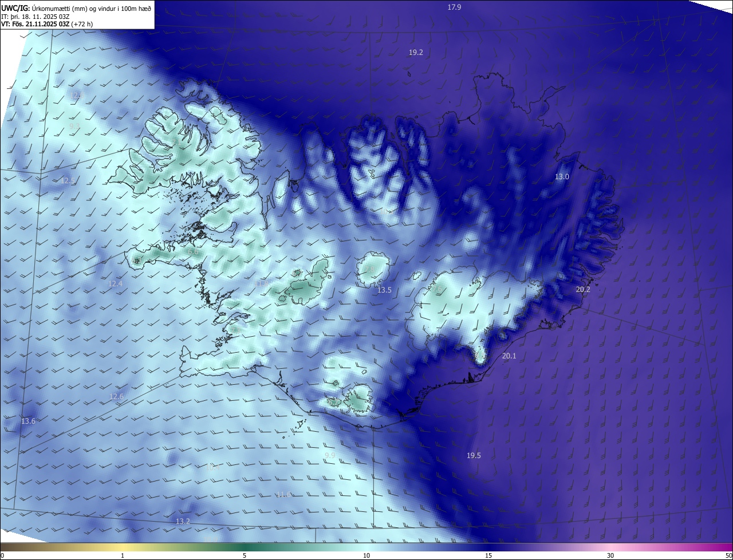Click the 12.5 value label

tap(67, 181)
